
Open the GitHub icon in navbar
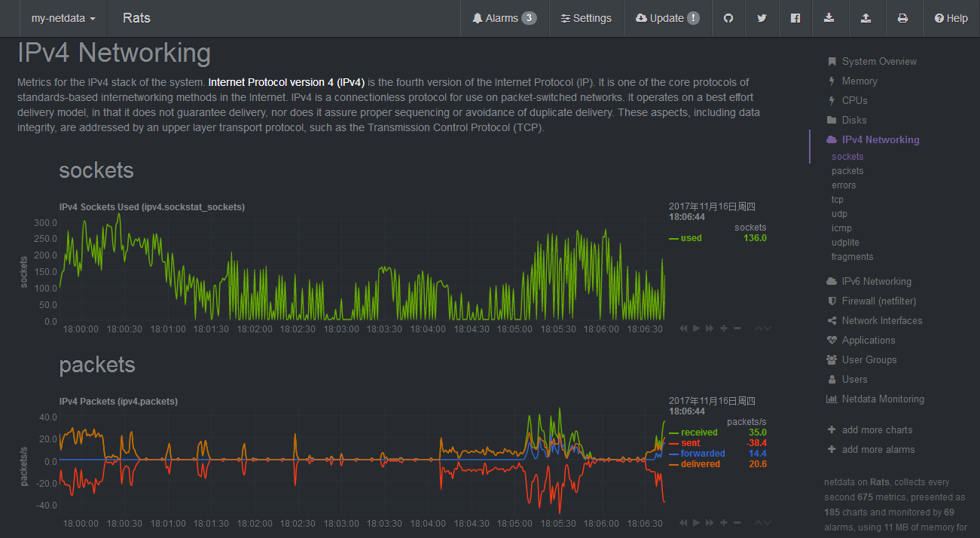(728, 18)
